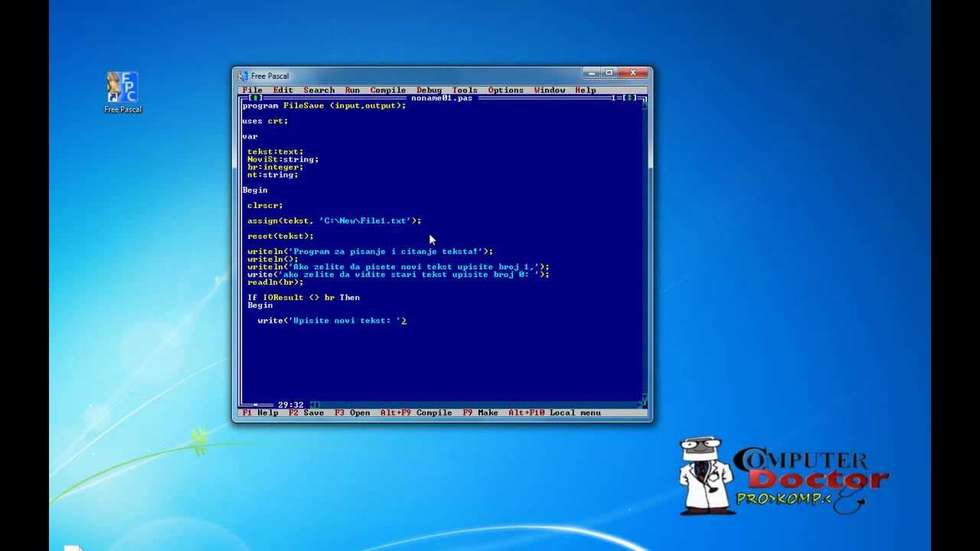Minimize the Free Pascal window

(590, 73)
